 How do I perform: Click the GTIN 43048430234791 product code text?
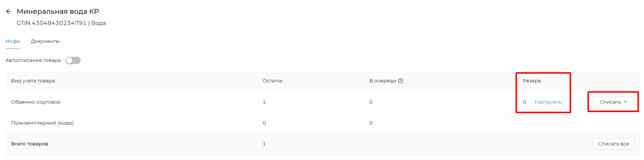(x=51, y=23)
